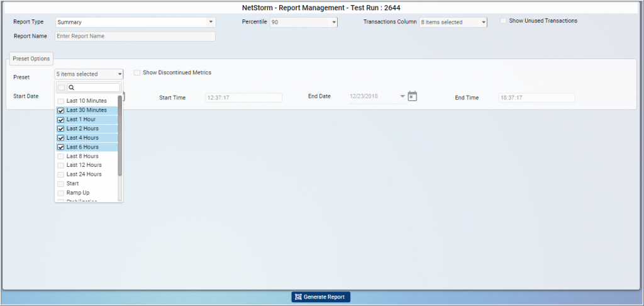Viewport: 644px width, 306px height.
Task: Uncheck the Last 4 Hours option
Action: click(x=61, y=138)
